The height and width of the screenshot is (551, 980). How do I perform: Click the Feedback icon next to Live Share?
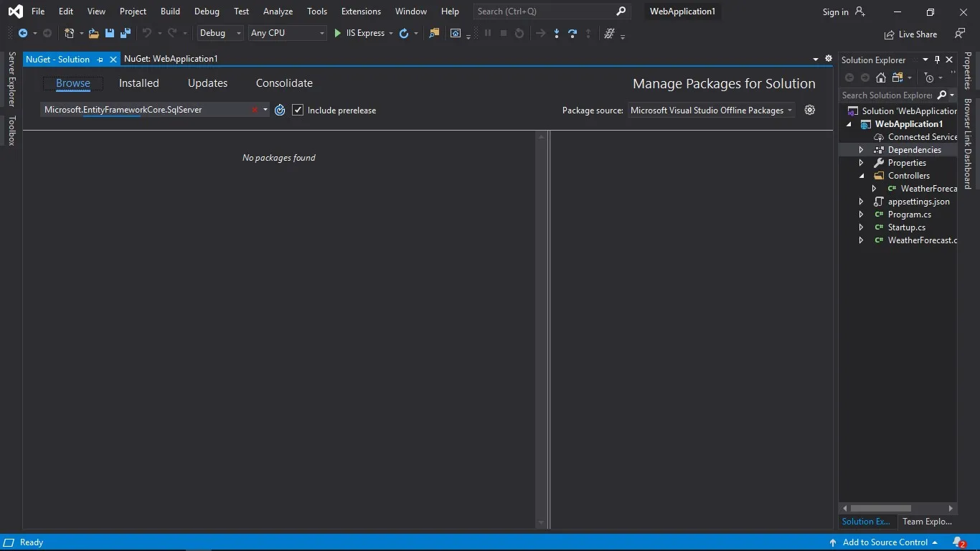click(959, 34)
